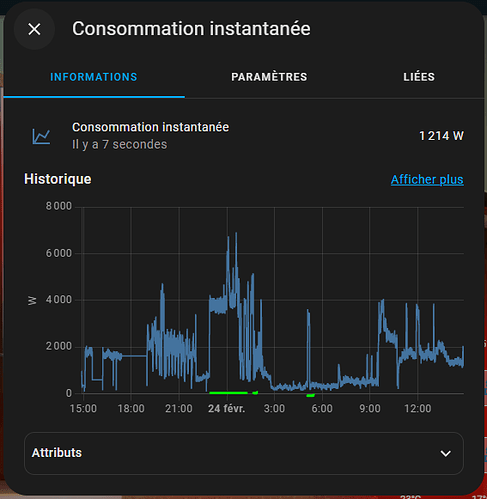Image resolution: width=487 pixels, height=499 pixels.
Task: Click the 1 214 W current value
Action: 441,136
